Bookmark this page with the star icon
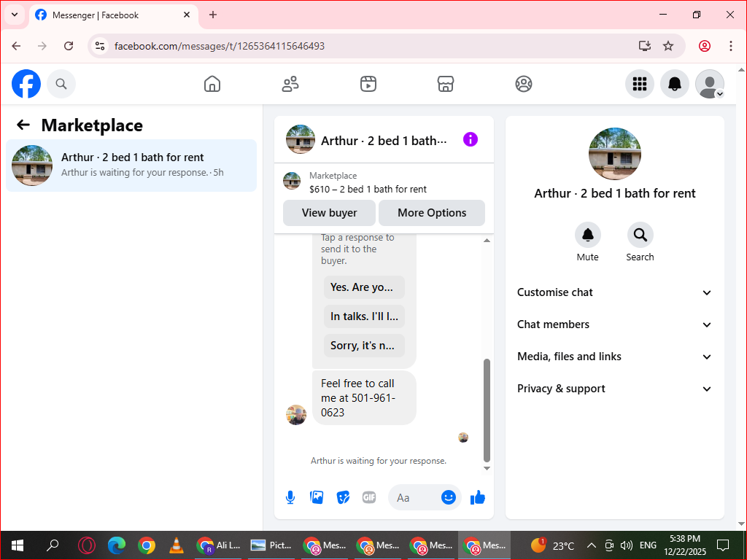Screen dimensions: 747x560 (x=668, y=46)
